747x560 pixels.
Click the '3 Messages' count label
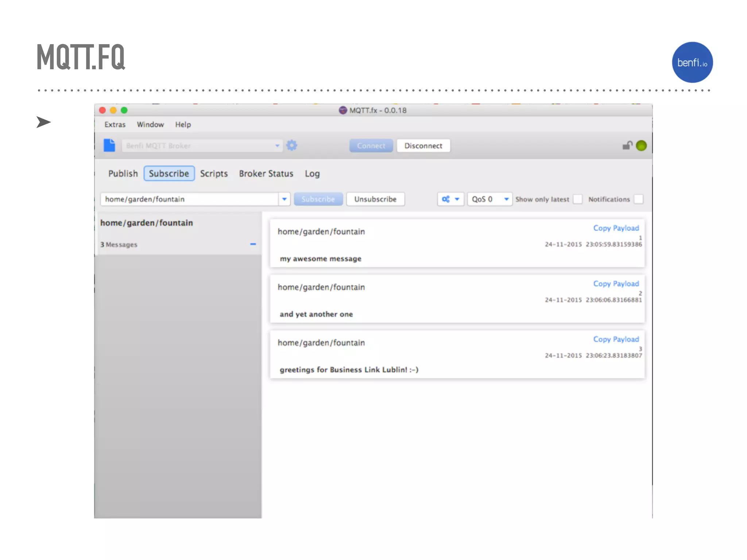click(119, 245)
